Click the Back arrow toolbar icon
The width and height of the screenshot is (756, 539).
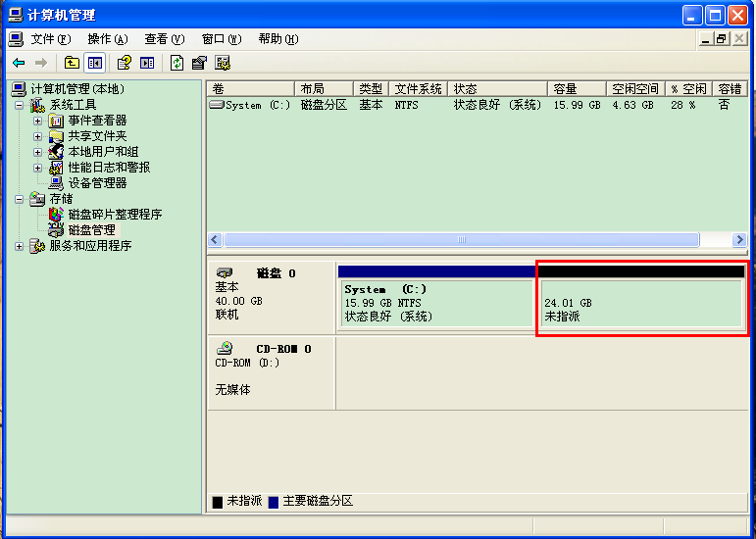tap(19, 63)
